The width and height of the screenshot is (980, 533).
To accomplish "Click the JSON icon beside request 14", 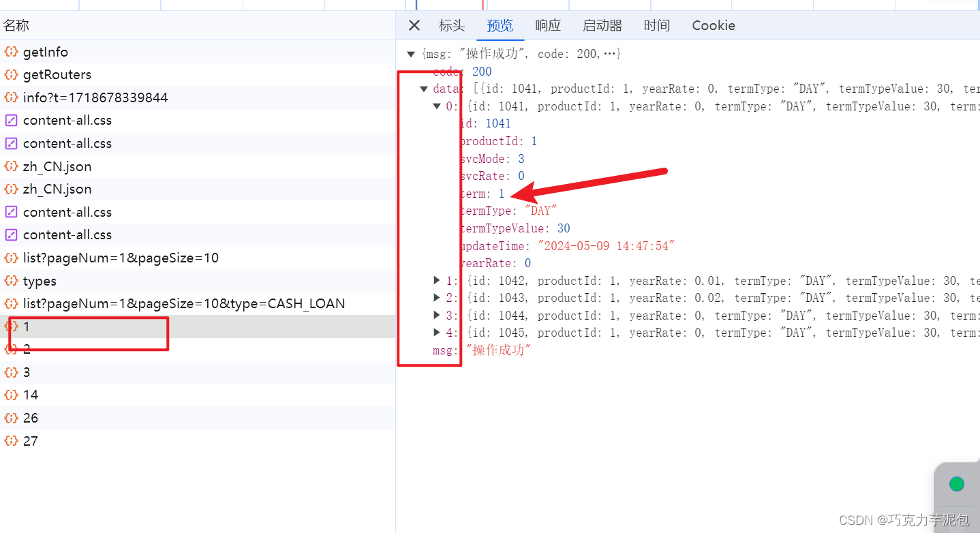I will pyautogui.click(x=11, y=395).
